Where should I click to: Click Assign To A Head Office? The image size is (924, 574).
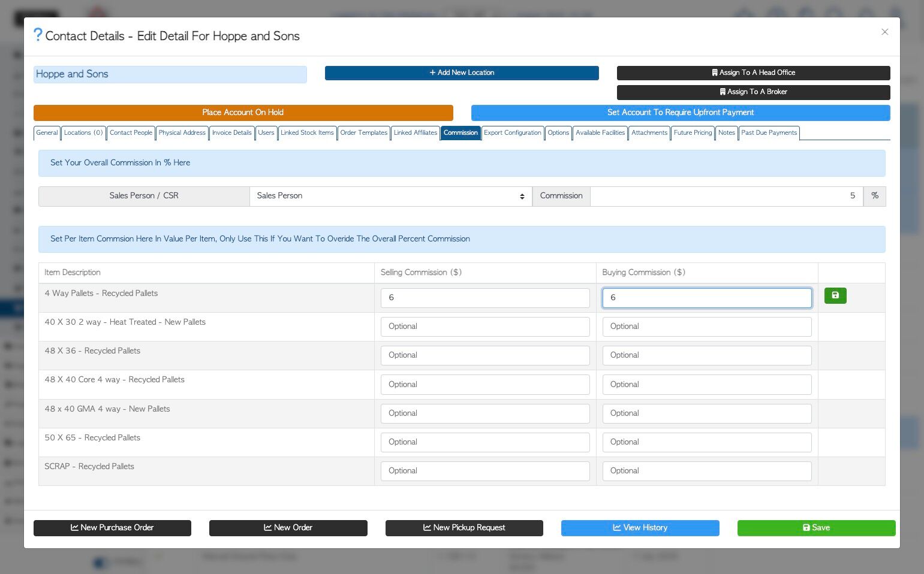753,72
